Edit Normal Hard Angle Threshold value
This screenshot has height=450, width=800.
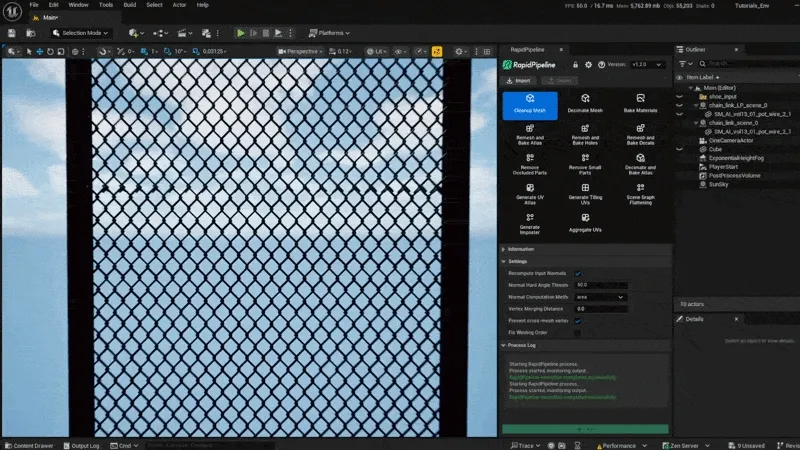click(601, 285)
